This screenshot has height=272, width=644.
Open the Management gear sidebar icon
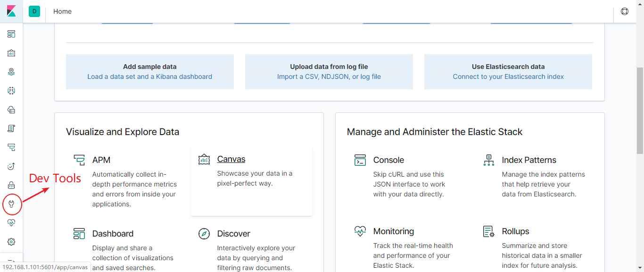11,242
